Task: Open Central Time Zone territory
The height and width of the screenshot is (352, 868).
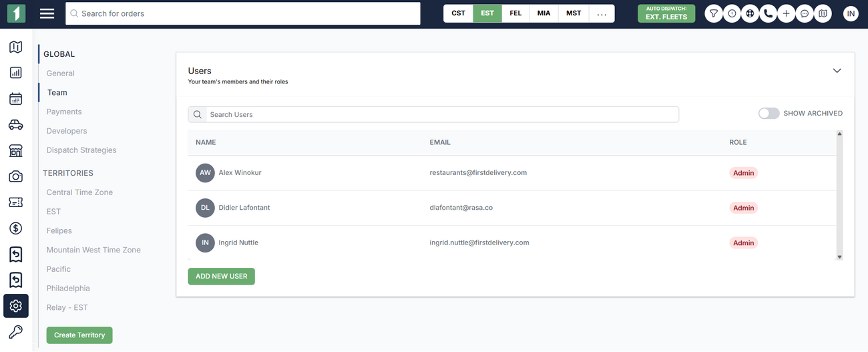Action: [79, 192]
